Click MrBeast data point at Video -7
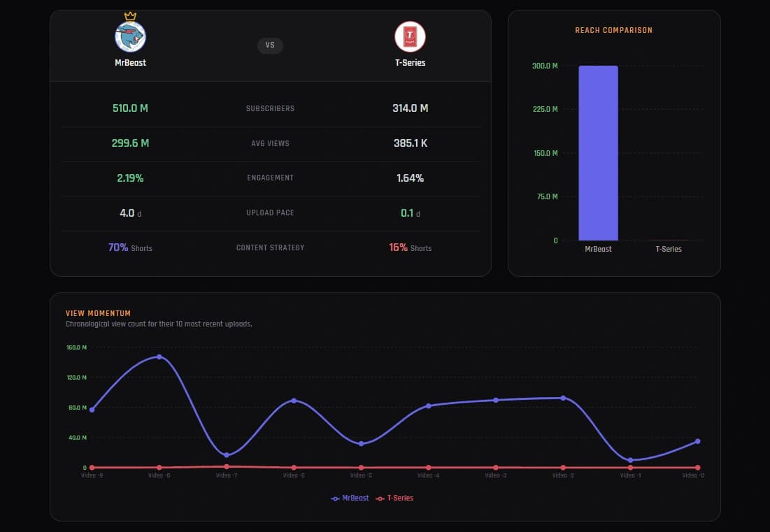This screenshot has height=532, width=770. pos(227,455)
